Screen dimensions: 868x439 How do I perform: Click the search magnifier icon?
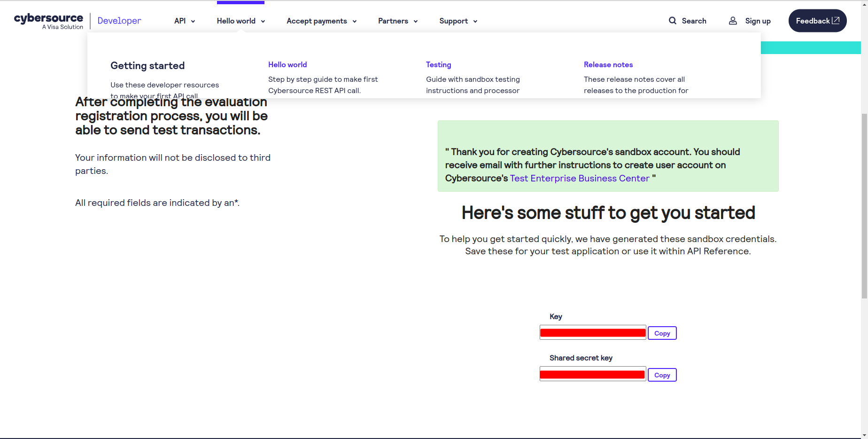click(673, 21)
